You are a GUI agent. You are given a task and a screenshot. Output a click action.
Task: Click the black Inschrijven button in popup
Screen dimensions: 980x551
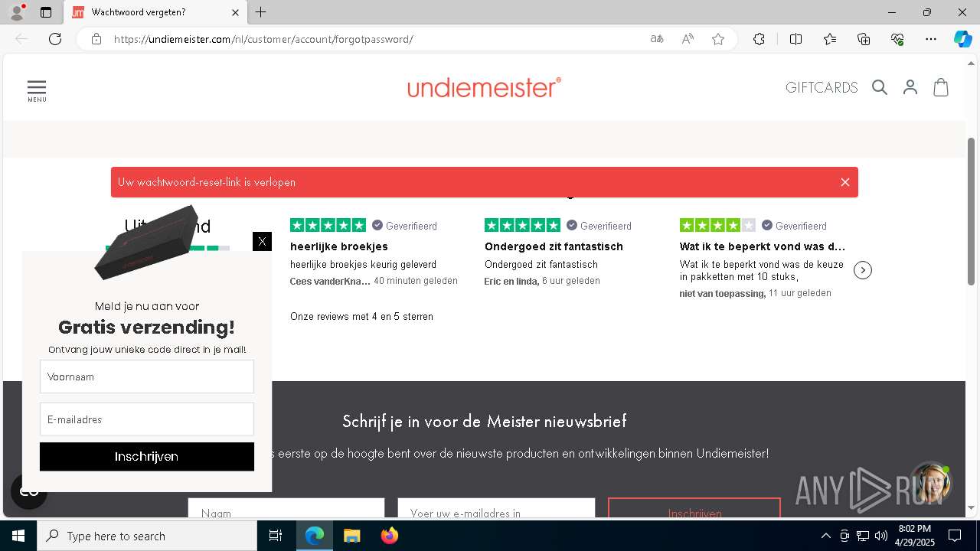pyautogui.click(x=147, y=456)
